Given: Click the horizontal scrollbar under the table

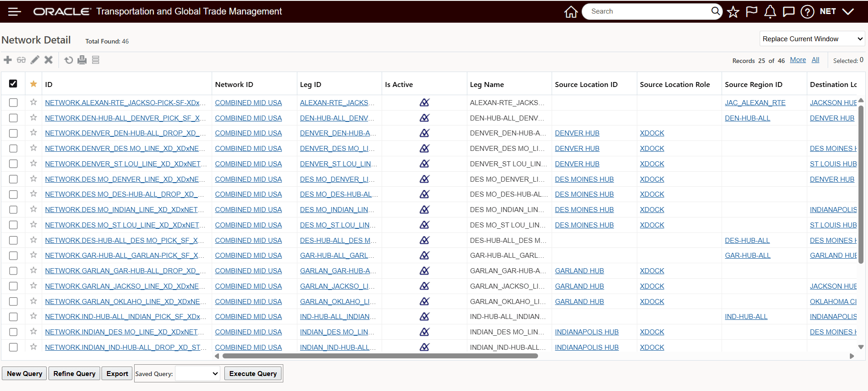Looking at the screenshot, I should 380,356.
